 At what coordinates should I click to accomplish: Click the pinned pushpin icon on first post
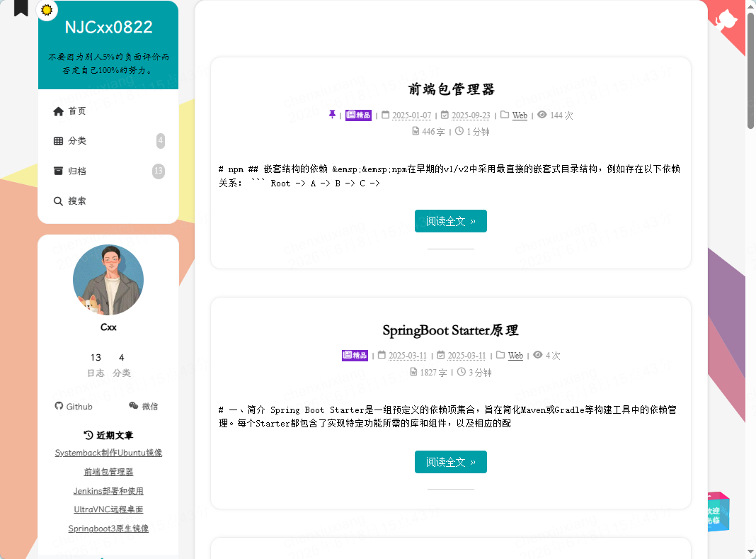[332, 115]
